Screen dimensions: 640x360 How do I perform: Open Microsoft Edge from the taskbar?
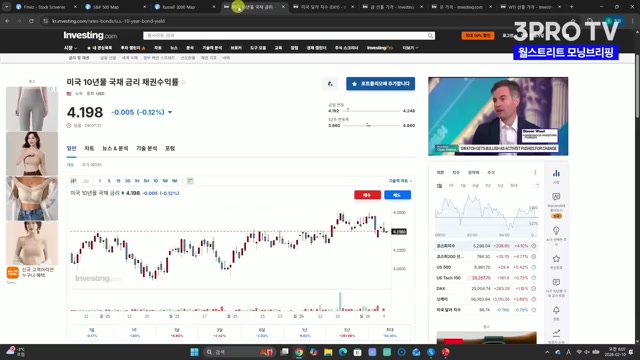343,352
